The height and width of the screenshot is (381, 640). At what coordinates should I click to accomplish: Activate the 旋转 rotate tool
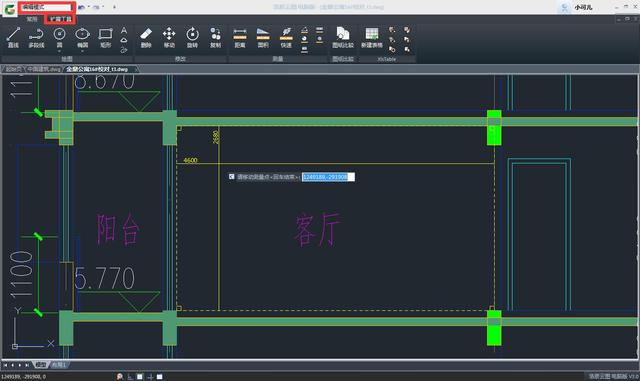[x=192, y=37]
